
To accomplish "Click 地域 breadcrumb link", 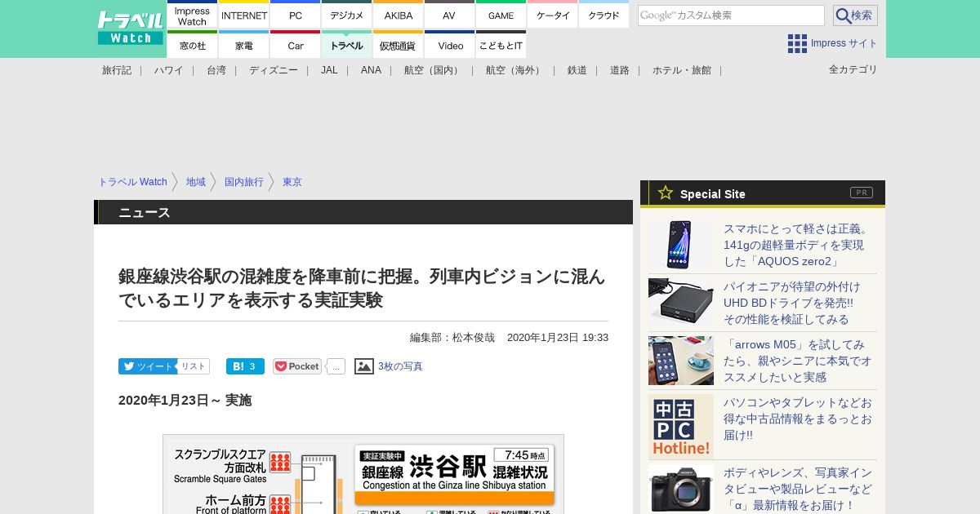I will [x=196, y=182].
